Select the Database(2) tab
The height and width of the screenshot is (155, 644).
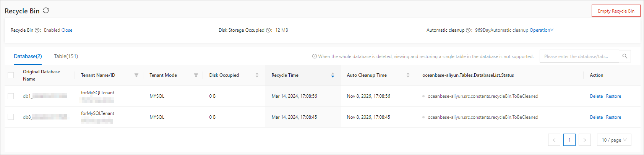click(x=28, y=56)
